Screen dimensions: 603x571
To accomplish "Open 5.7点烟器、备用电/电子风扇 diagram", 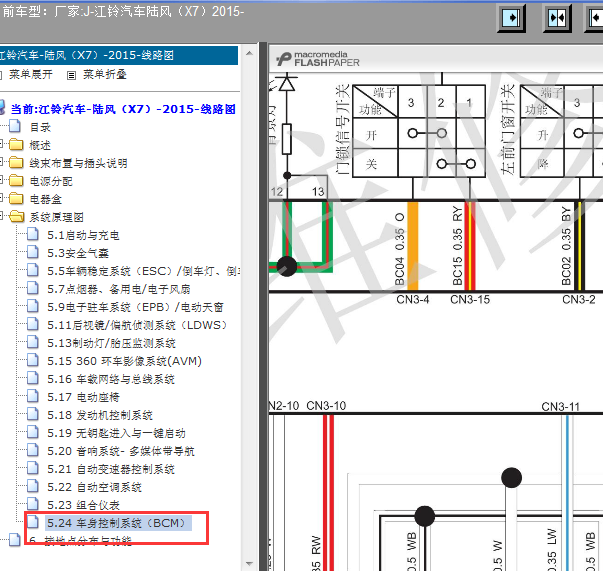I will coord(119,289).
